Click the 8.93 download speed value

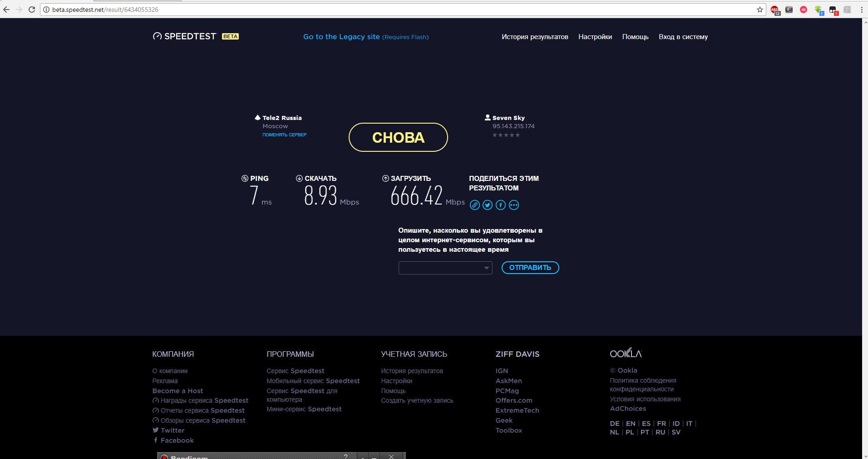[321, 196]
